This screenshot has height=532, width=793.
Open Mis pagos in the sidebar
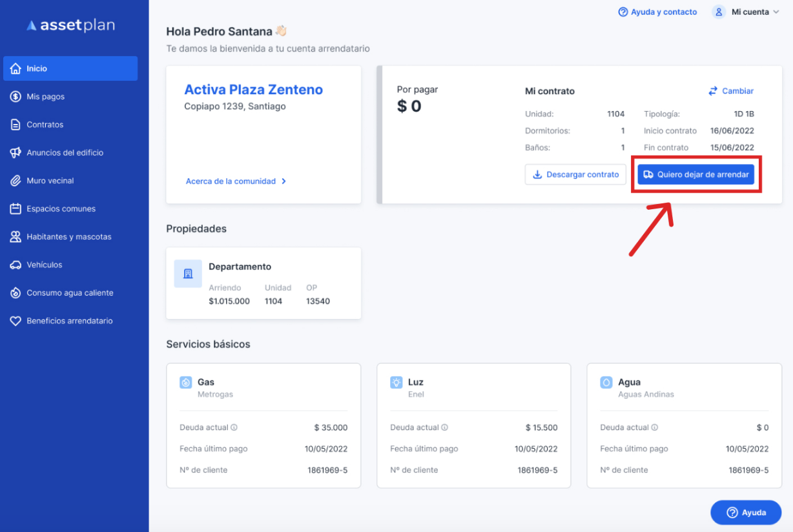70,97
